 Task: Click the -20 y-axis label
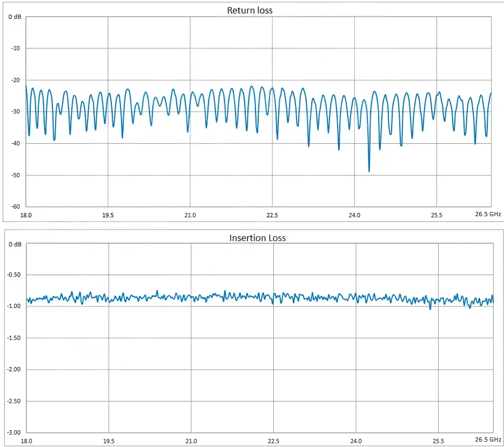coord(15,80)
